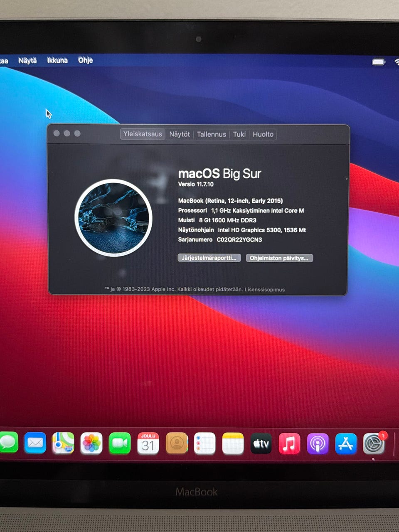Image resolution: width=399 pixels, height=532 pixels.
Task: Select the Tuki tab
Action: click(x=239, y=134)
